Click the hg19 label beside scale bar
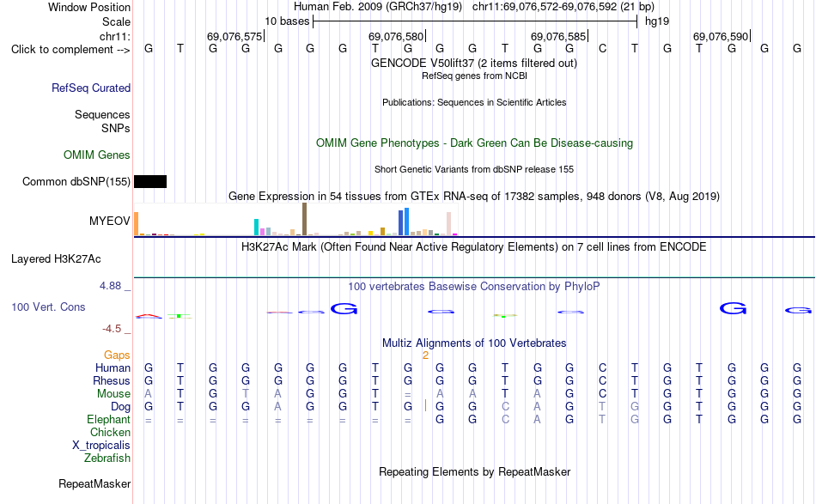Image resolution: width=816 pixels, height=504 pixels. click(x=657, y=21)
